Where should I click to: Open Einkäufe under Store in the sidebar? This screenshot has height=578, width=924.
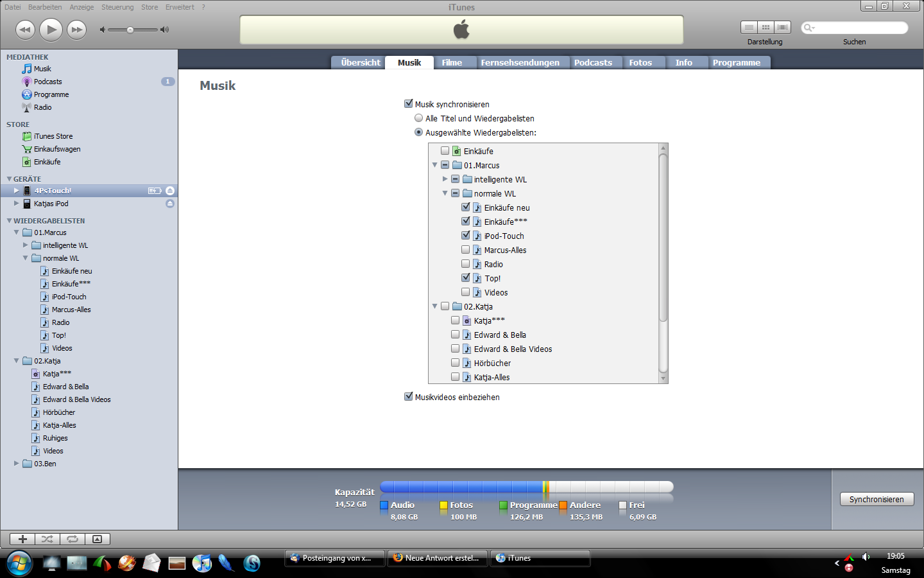coord(47,162)
